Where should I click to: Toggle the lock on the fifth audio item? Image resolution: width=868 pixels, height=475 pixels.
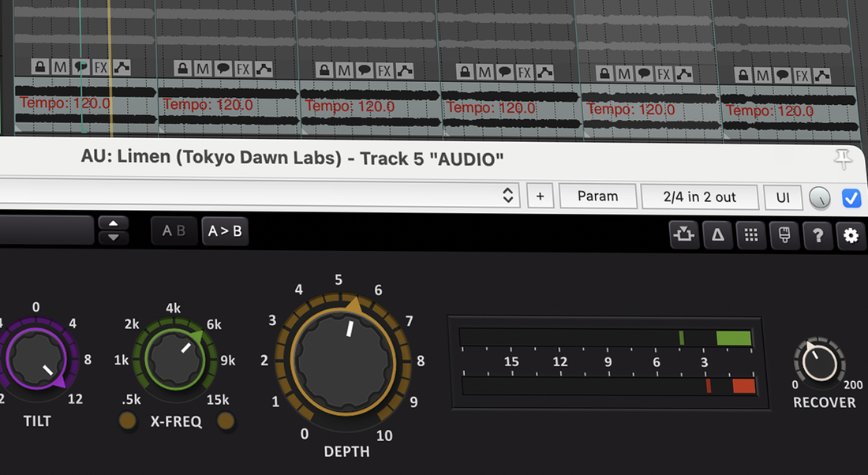(604, 73)
